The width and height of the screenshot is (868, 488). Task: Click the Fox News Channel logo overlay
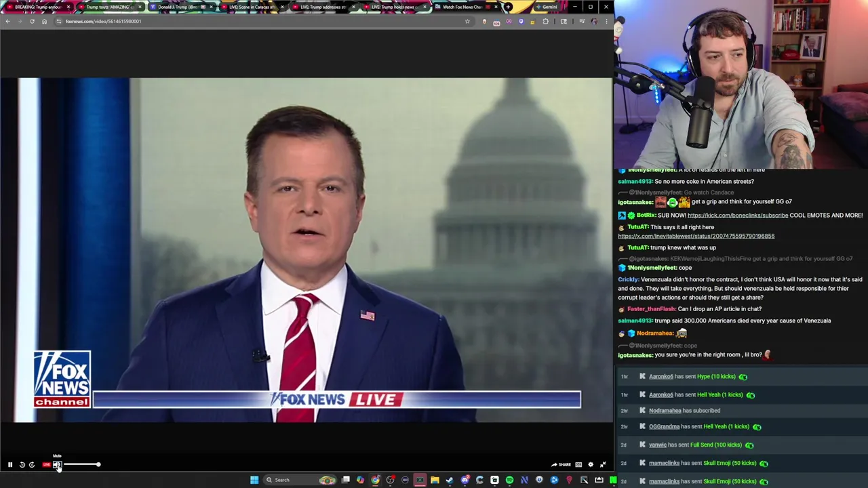pyautogui.click(x=62, y=379)
